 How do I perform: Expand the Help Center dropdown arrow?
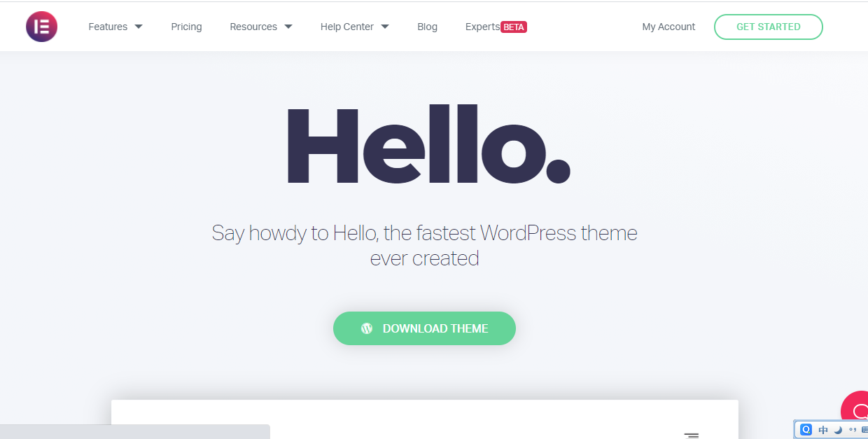pos(385,27)
